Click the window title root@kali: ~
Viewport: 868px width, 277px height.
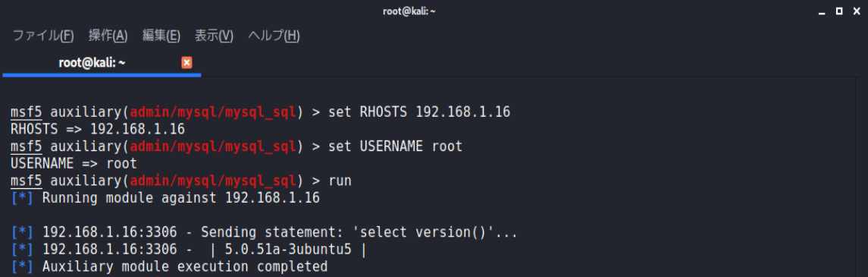[409, 11]
